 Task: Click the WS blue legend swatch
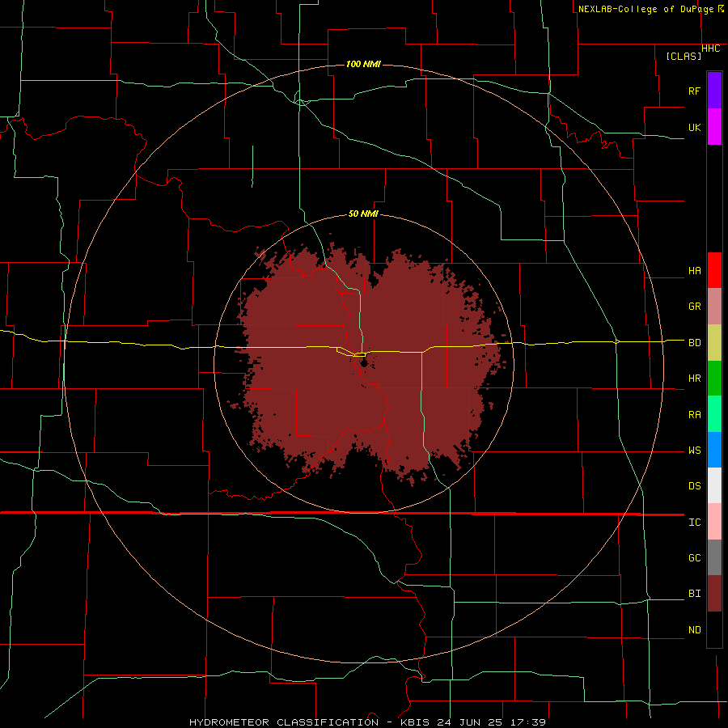click(x=714, y=450)
